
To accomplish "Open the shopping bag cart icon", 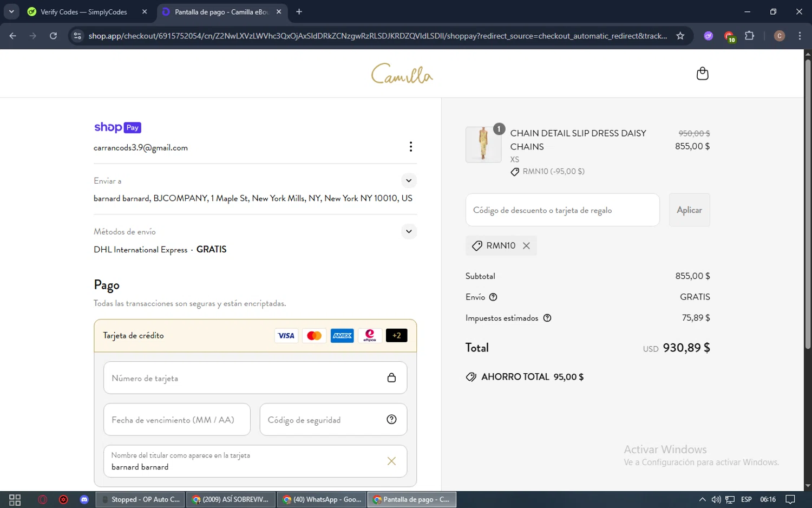I will pyautogui.click(x=702, y=74).
